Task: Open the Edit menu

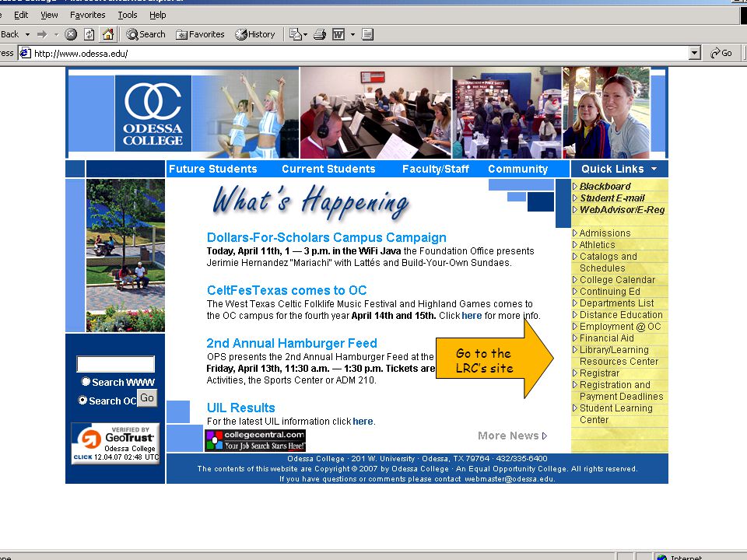Action: pos(21,15)
